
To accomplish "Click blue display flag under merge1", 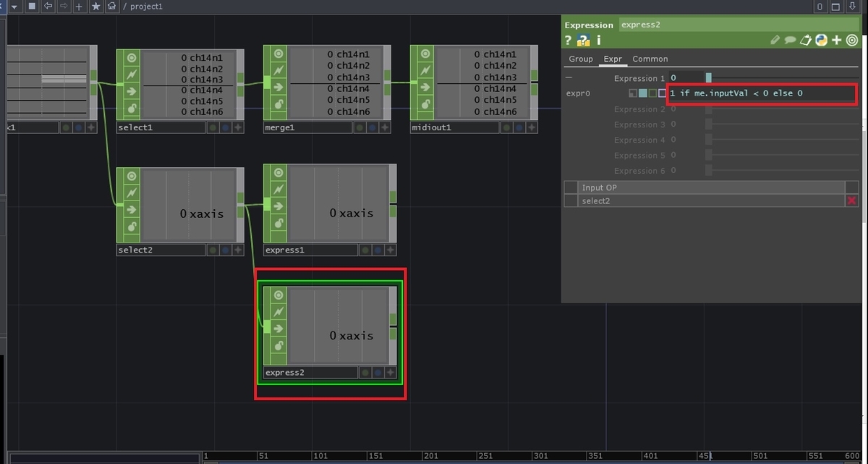I will [373, 127].
